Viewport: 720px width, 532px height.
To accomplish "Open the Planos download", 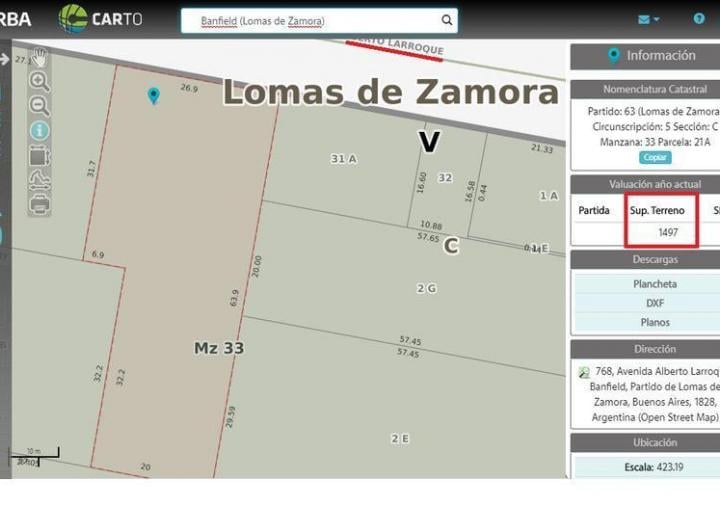I will click(x=655, y=322).
